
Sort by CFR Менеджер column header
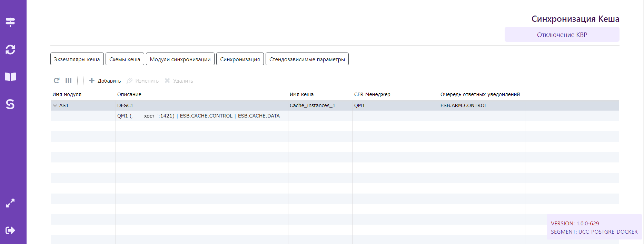pyautogui.click(x=372, y=94)
